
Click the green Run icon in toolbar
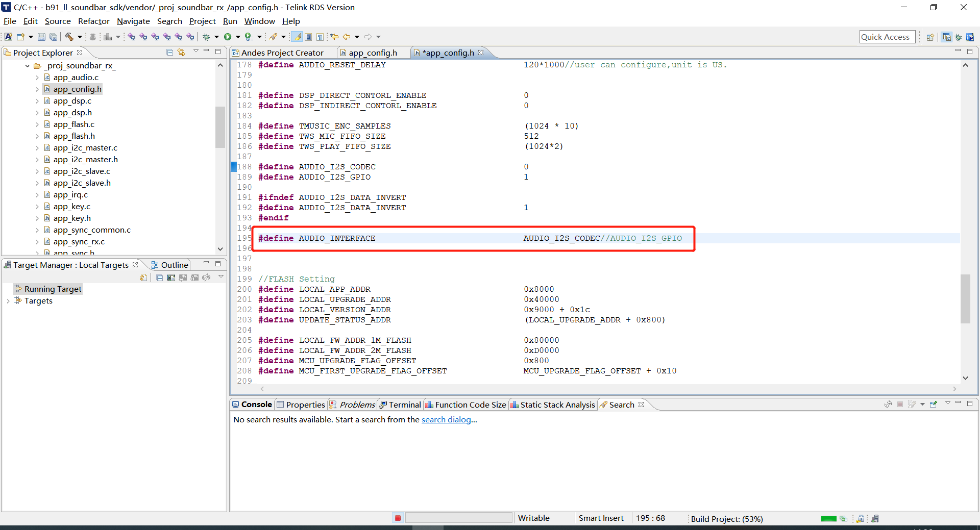tap(228, 37)
